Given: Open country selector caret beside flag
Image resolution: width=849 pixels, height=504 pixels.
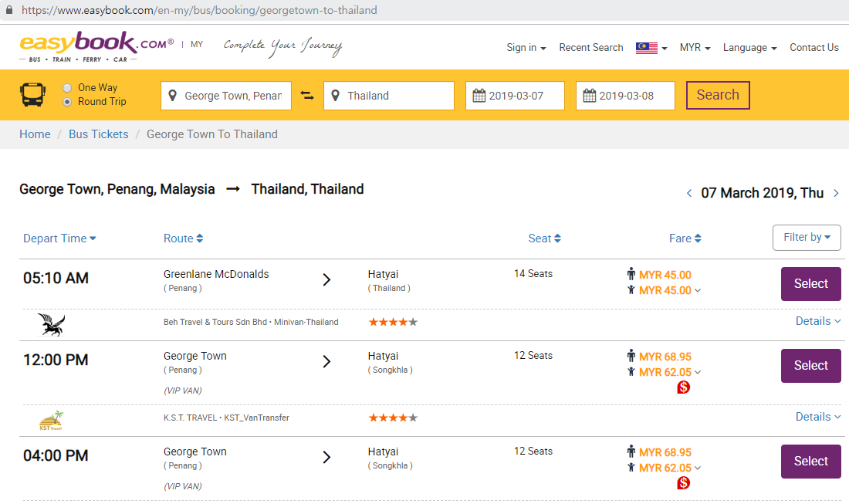Looking at the screenshot, I should (x=665, y=48).
